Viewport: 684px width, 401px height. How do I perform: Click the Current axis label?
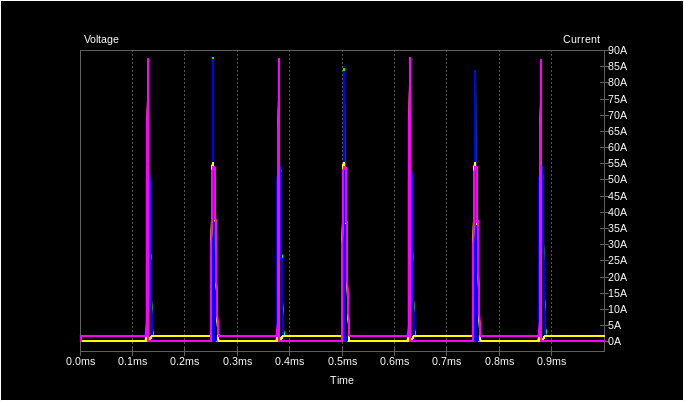(581, 39)
